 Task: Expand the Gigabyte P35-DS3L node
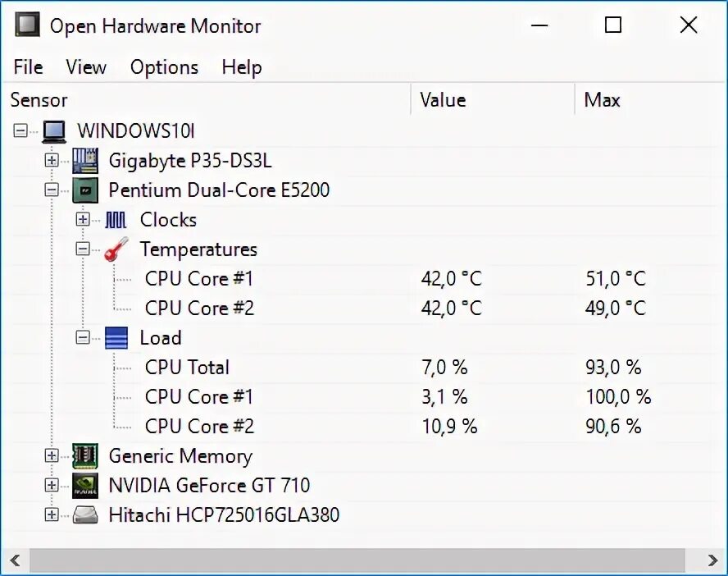point(52,161)
